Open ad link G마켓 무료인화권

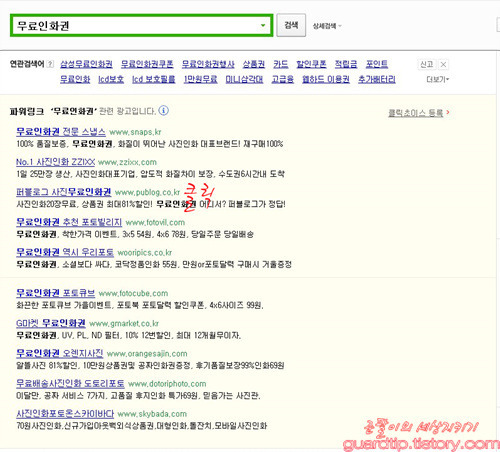coord(51,323)
